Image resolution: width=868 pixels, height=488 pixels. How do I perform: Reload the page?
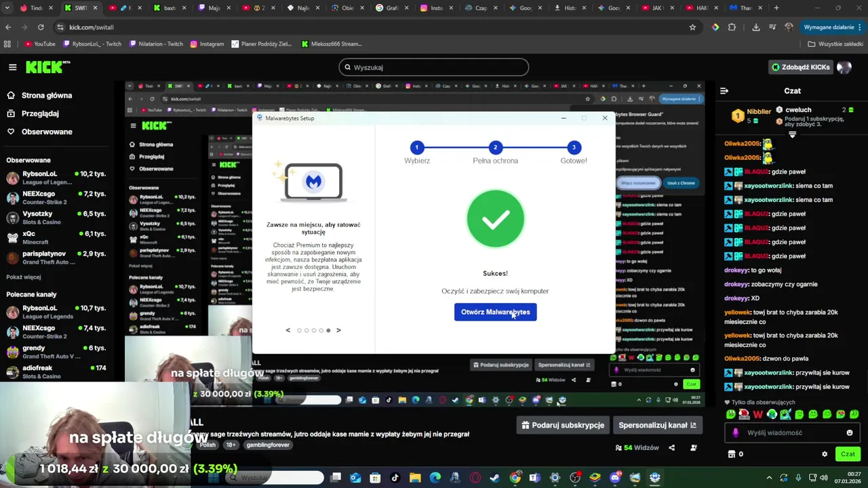pos(41,27)
